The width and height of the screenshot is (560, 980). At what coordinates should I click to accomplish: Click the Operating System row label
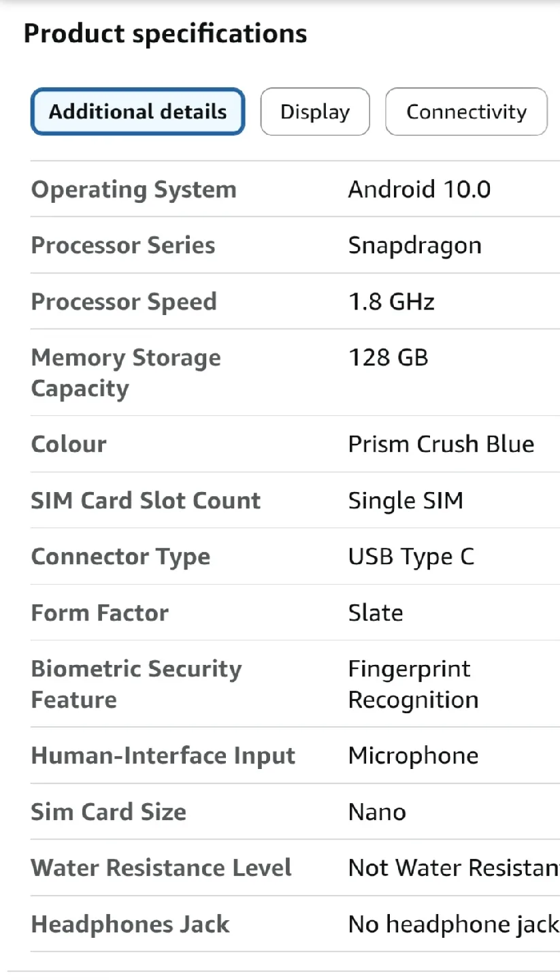133,189
